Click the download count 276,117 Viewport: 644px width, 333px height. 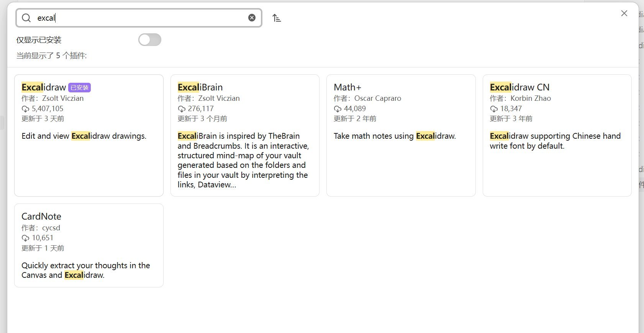201,109
